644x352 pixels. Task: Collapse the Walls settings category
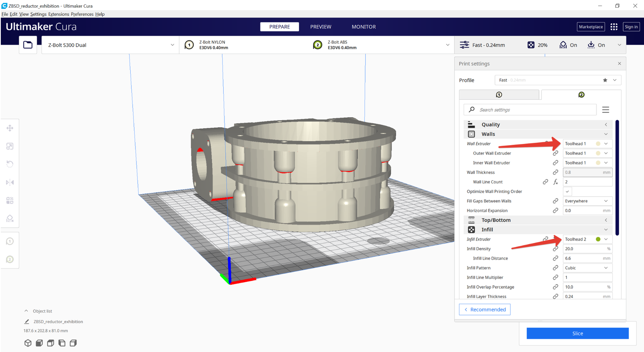[x=538, y=134]
